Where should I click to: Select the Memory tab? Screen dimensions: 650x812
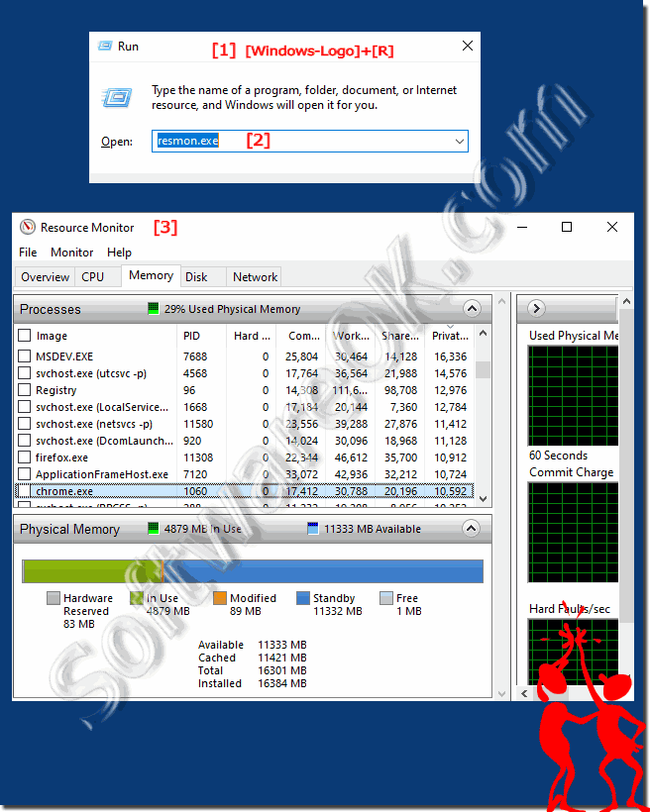tap(151, 275)
